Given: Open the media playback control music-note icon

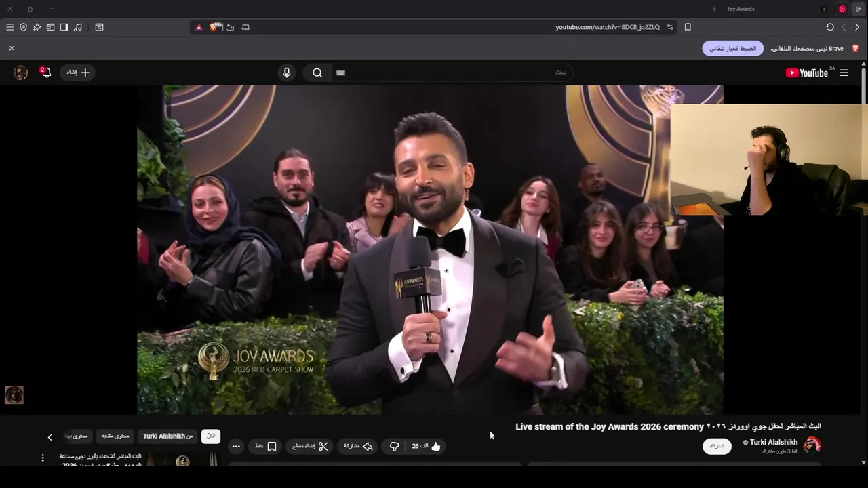Looking at the screenshot, I should coord(78,27).
